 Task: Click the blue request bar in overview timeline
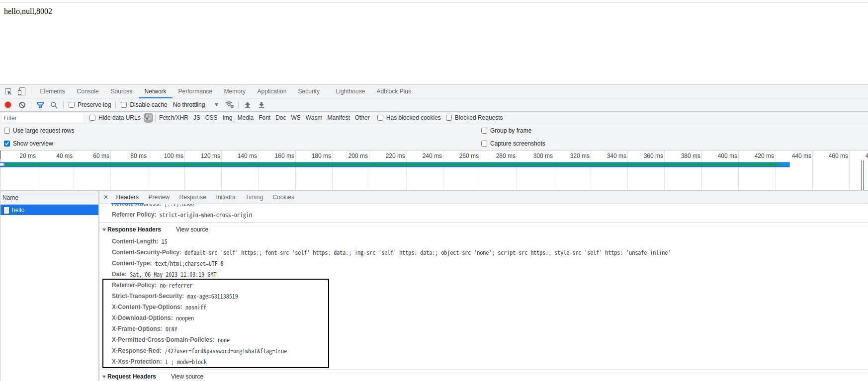(395, 165)
